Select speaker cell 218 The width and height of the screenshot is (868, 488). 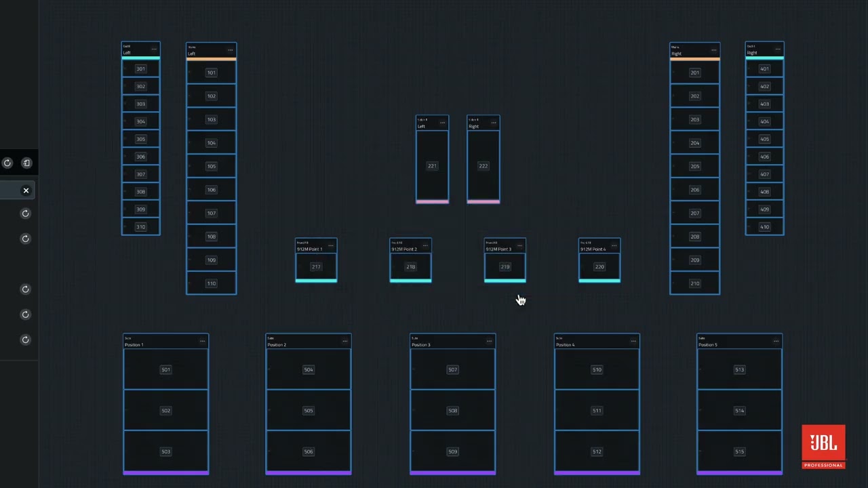pyautogui.click(x=410, y=266)
